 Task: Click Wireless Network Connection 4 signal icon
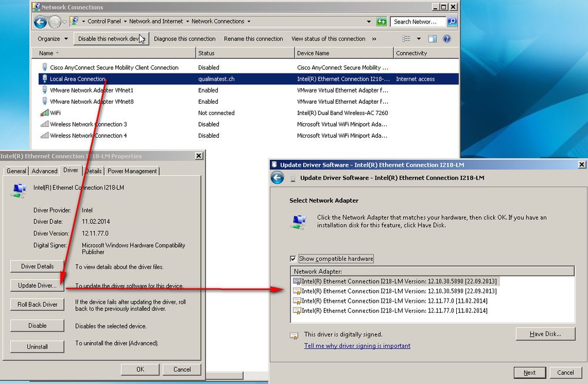pyautogui.click(x=45, y=135)
